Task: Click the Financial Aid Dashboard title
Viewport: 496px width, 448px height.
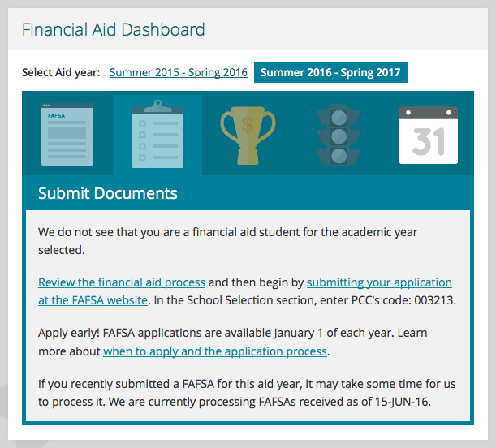Action: pyautogui.click(x=114, y=31)
